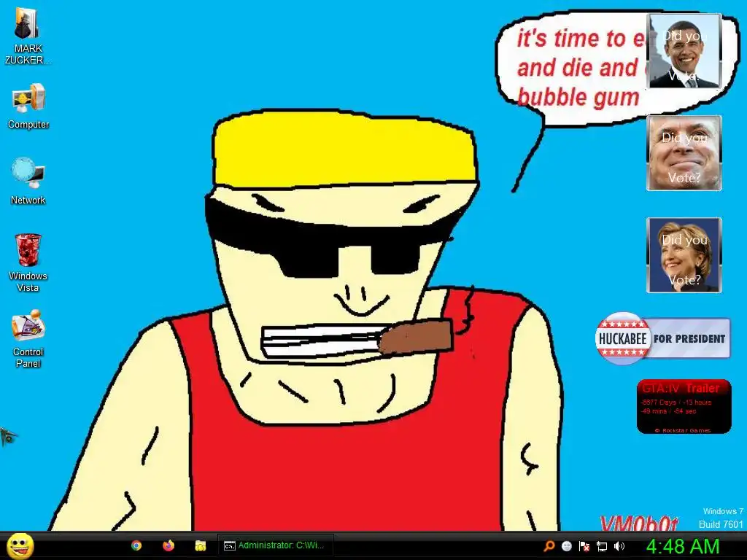Launch Google Chrome from the taskbar
This screenshot has height=560, width=747.
(136, 545)
